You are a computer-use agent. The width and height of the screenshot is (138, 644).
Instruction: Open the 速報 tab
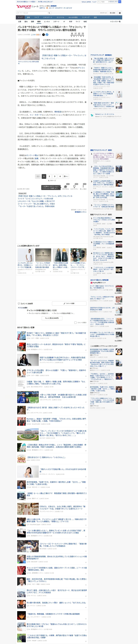(28, 17)
